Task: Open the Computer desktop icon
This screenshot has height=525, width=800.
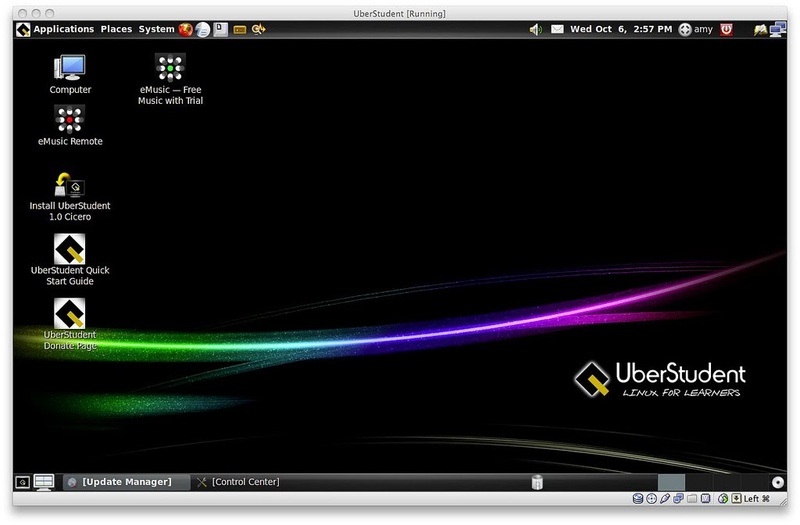Action: 70,74
